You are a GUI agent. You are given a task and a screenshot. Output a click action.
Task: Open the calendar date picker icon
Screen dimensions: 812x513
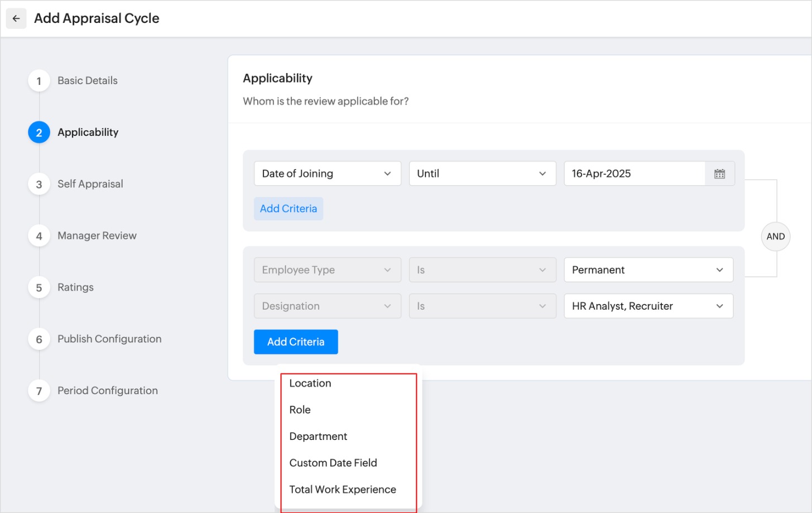point(719,174)
